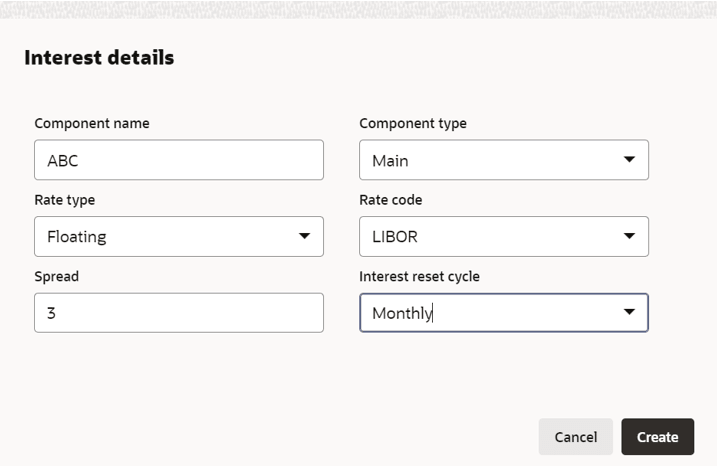Open the Component type dropdown showing Main
The width and height of the screenshot is (717, 466).
(504, 160)
